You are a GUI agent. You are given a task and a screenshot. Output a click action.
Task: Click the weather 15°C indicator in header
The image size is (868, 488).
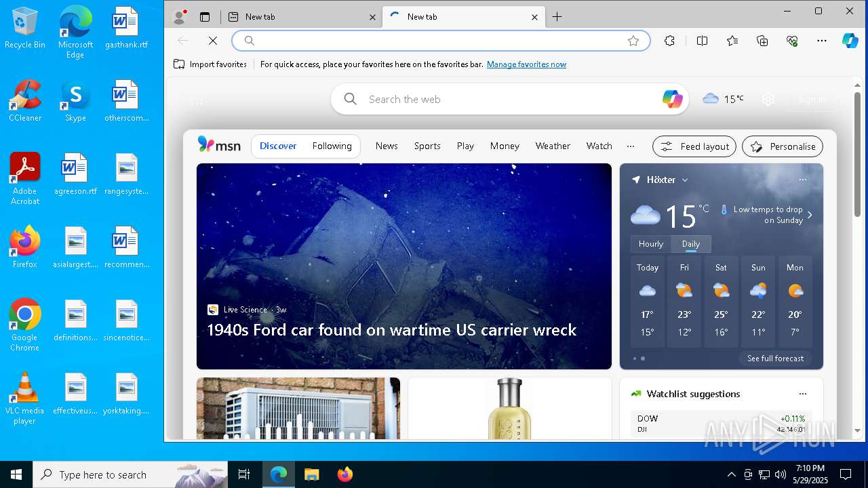[x=723, y=99]
